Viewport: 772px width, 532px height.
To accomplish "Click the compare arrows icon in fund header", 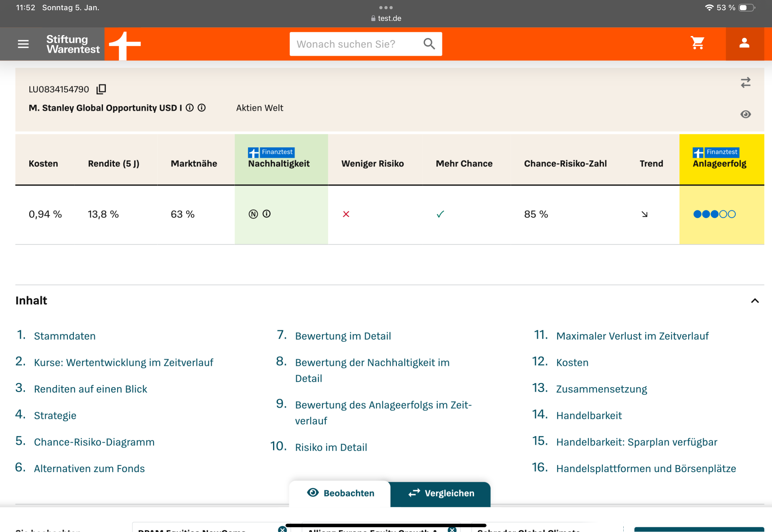I will [x=745, y=82].
